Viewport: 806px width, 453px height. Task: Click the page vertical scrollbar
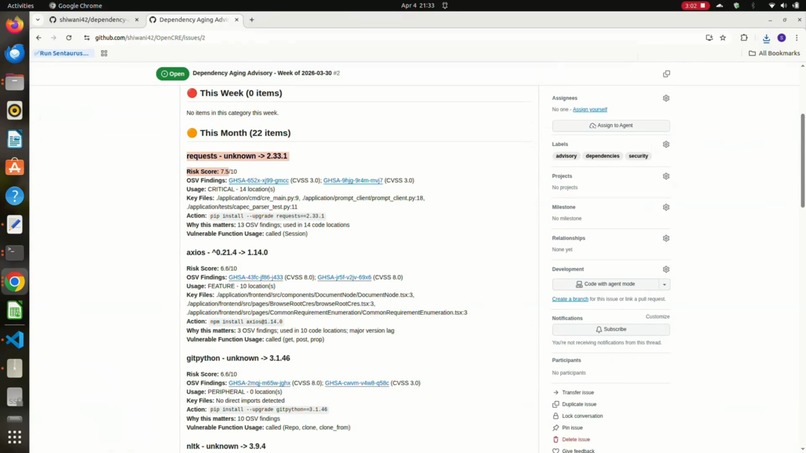[x=802, y=160]
